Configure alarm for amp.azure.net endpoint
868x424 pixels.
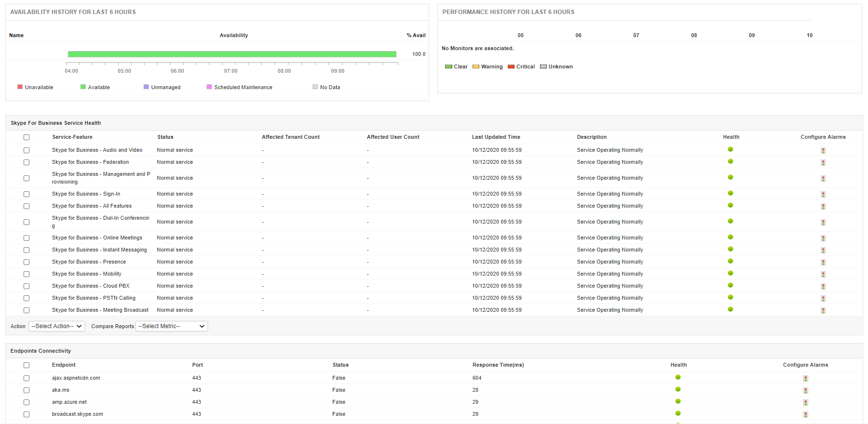[x=805, y=402]
